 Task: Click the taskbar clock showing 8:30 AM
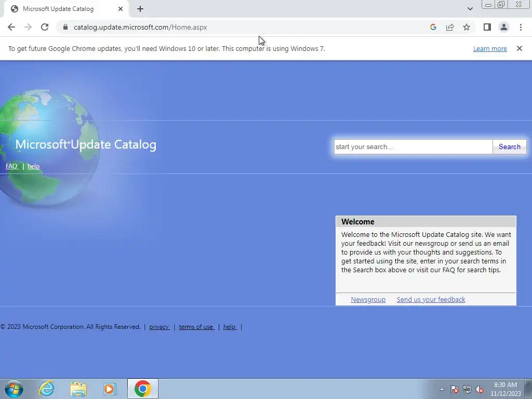coord(505,389)
